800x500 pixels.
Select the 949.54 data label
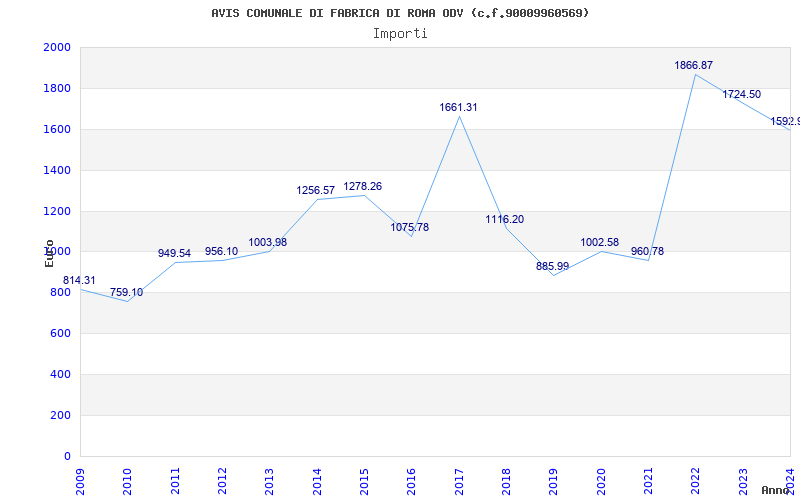(x=174, y=253)
